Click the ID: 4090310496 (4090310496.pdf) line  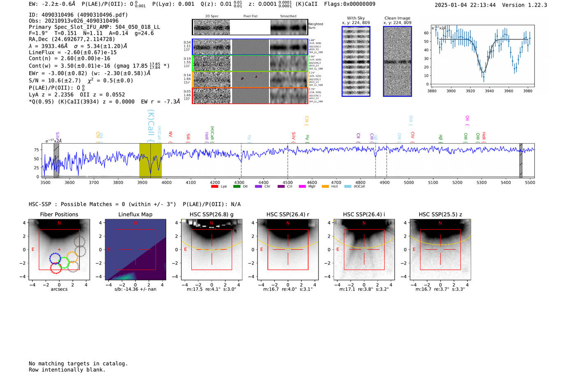[78, 15]
